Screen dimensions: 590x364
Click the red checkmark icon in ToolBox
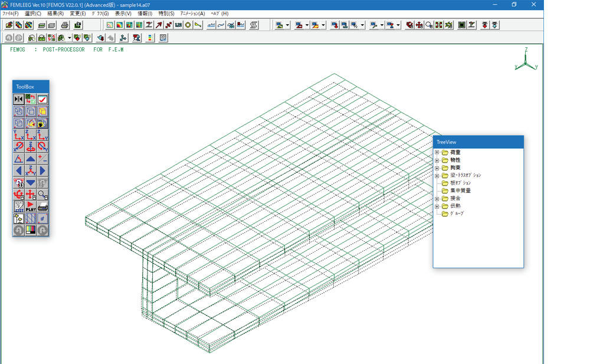[x=42, y=99]
